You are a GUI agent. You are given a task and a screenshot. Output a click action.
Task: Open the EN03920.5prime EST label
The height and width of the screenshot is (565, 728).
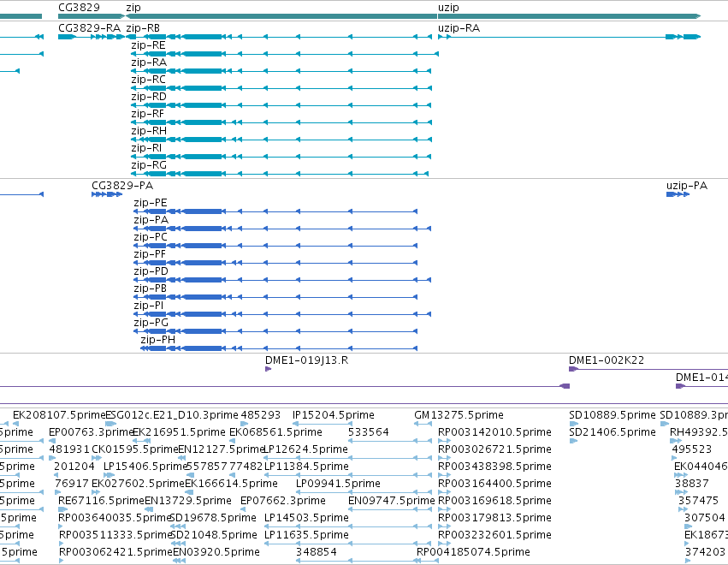tap(216, 552)
